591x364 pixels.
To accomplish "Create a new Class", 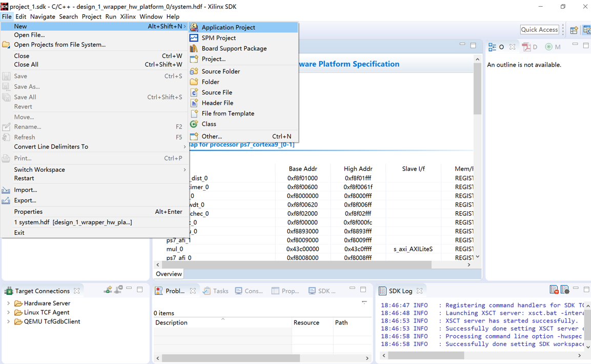I will tap(243, 124).
